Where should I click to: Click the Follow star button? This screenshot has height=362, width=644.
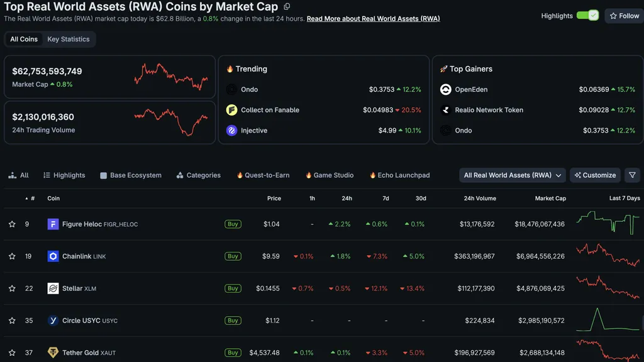pos(625,16)
